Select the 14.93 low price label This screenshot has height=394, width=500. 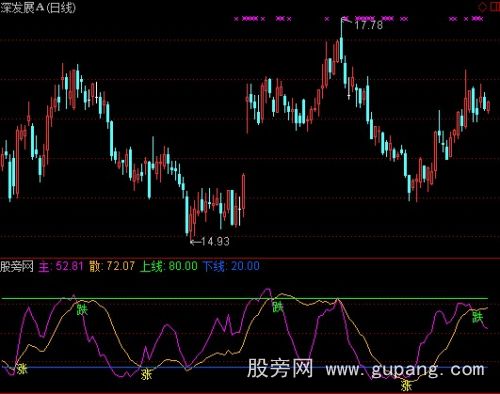[x=215, y=241]
